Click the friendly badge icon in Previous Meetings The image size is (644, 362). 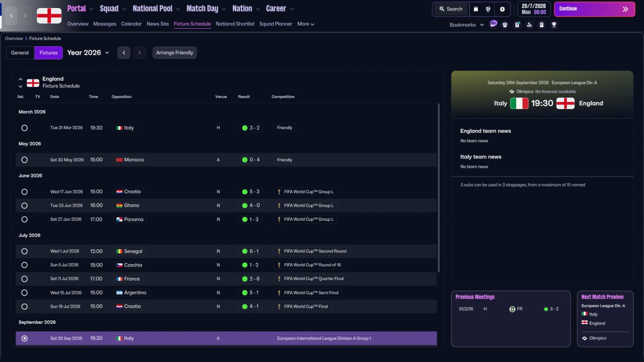512,309
